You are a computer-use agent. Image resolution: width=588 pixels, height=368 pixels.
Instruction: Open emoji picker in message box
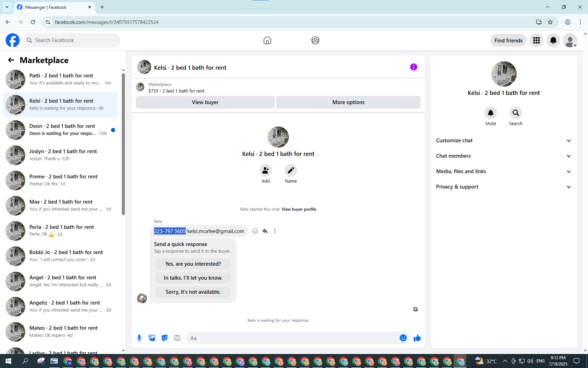click(403, 338)
